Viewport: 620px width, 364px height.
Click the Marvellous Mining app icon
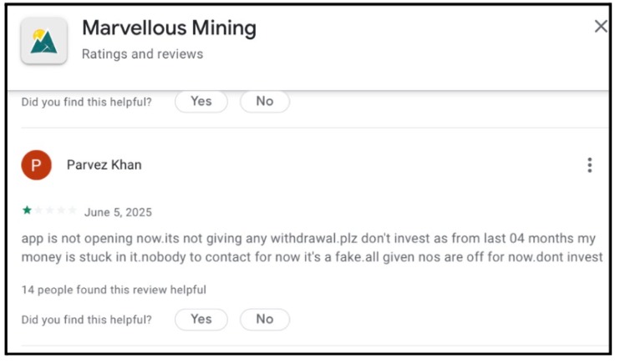point(43,41)
